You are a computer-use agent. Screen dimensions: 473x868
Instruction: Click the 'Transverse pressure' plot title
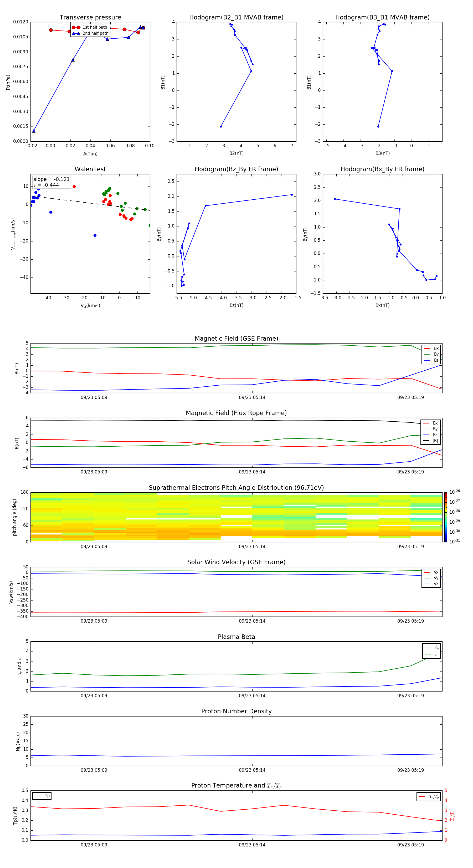pos(90,18)
